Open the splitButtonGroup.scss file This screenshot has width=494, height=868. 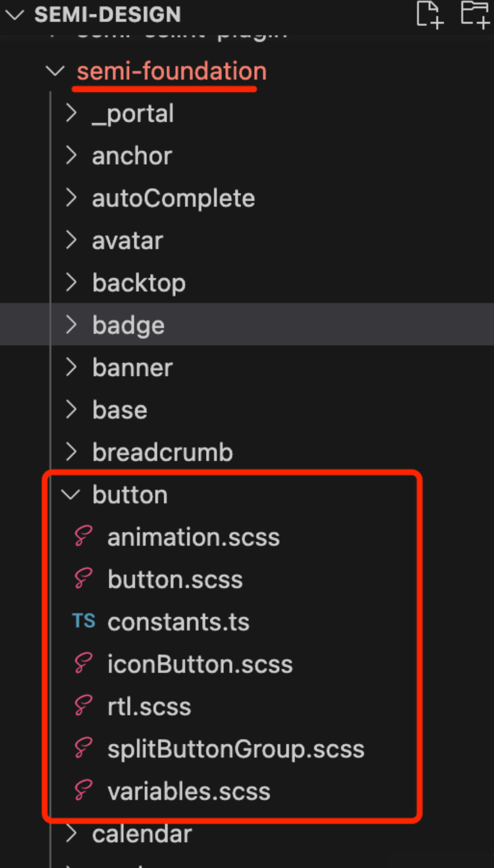coord(235,749)
